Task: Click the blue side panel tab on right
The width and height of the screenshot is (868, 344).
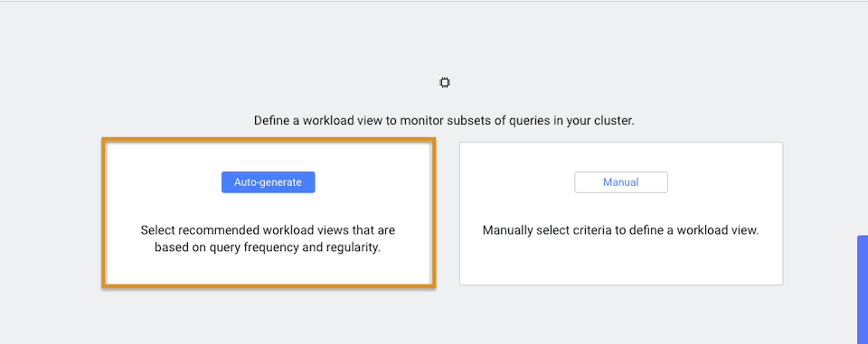Action: (863, 290)
